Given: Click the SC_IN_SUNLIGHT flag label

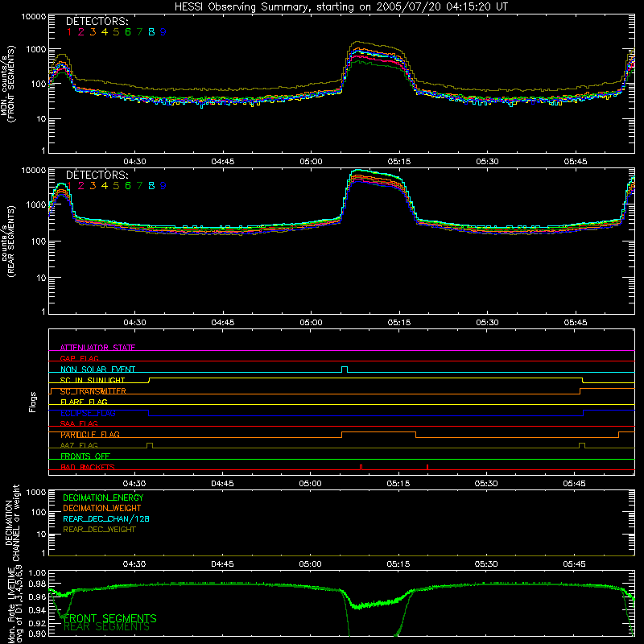Looking at the screenshot, I should (93, 380).
